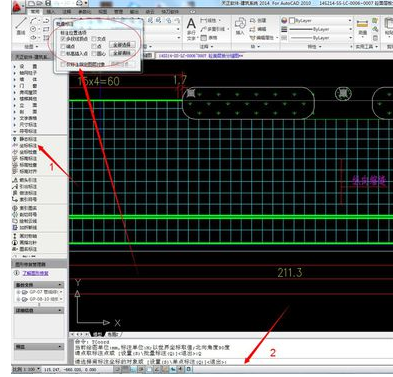Click the Open file icon in quick access toolbar
This screenshot has width=393, height=377.
tap(40, 3)
